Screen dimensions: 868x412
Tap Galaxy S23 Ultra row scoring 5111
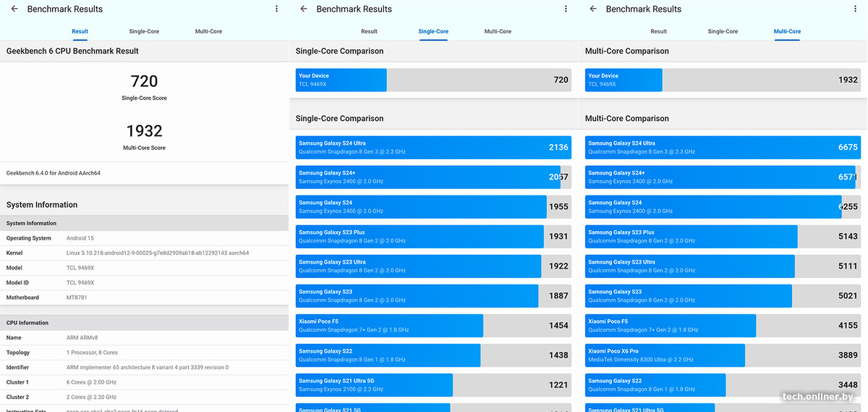coord(723,266)
